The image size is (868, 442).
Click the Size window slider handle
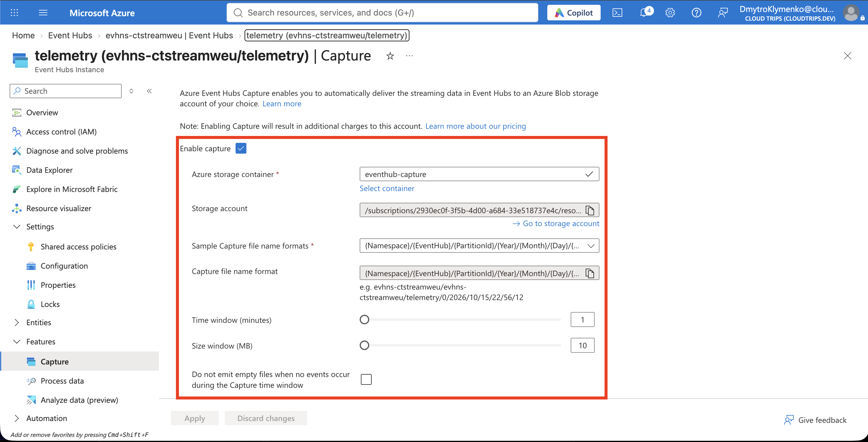pos(364,345)
